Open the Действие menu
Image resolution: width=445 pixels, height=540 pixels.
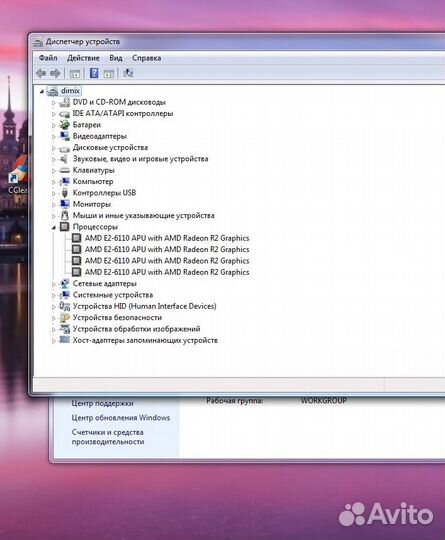(x=83, y=58)
